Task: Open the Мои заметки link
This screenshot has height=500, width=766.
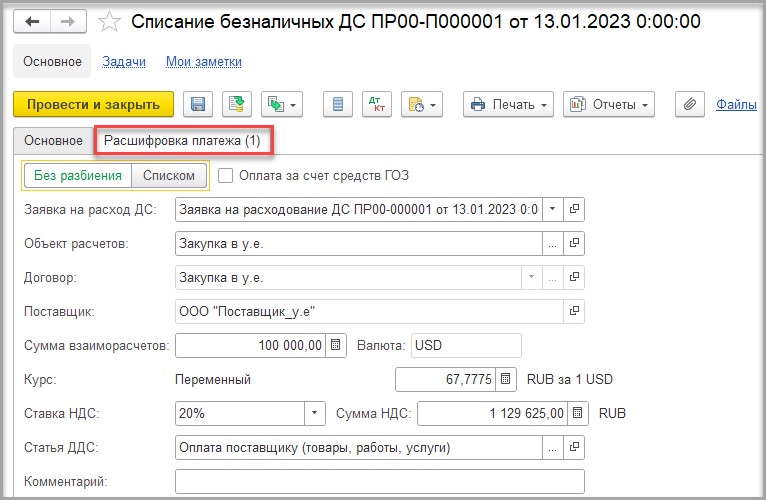Action: point(203,62)
